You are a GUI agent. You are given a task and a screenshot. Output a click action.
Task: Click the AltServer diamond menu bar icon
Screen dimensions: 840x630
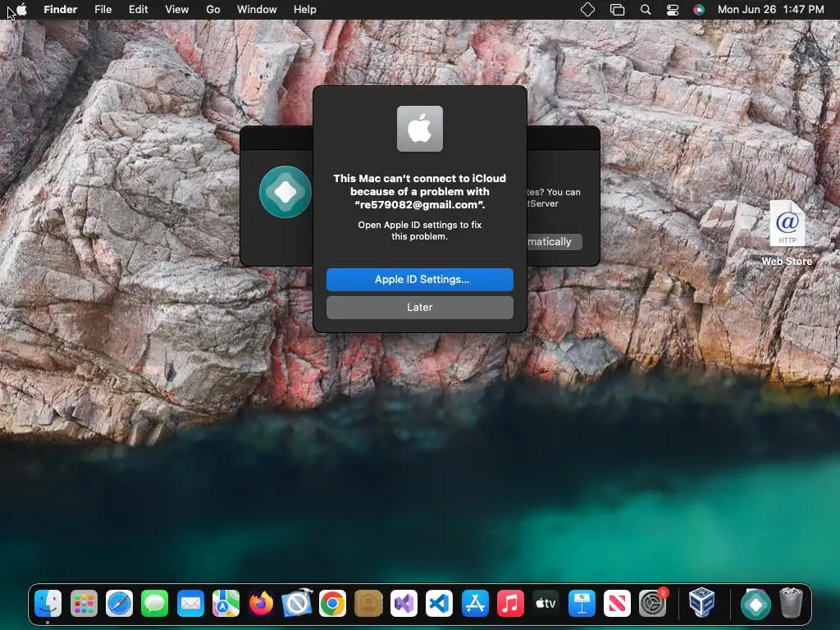pos(587,10)
